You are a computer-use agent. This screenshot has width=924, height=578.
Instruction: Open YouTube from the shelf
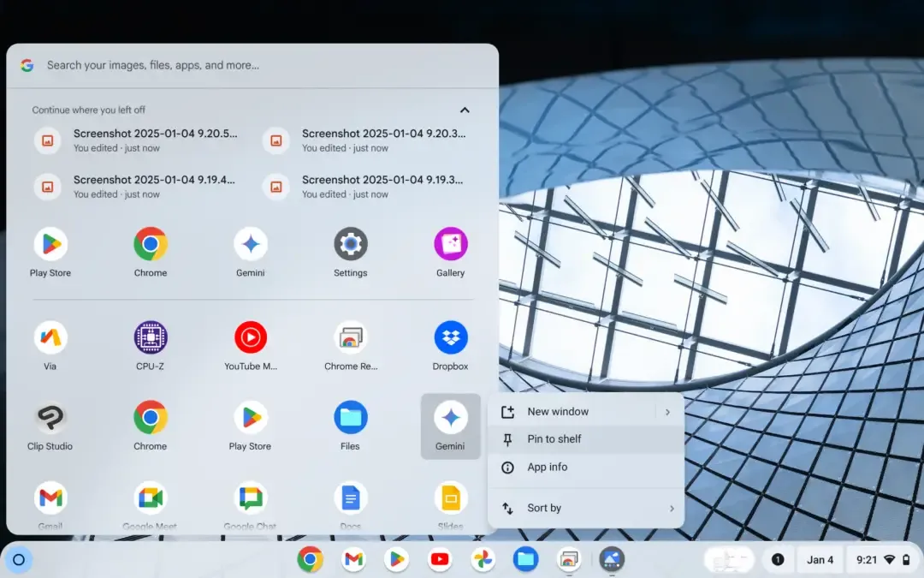click(440, 559)
